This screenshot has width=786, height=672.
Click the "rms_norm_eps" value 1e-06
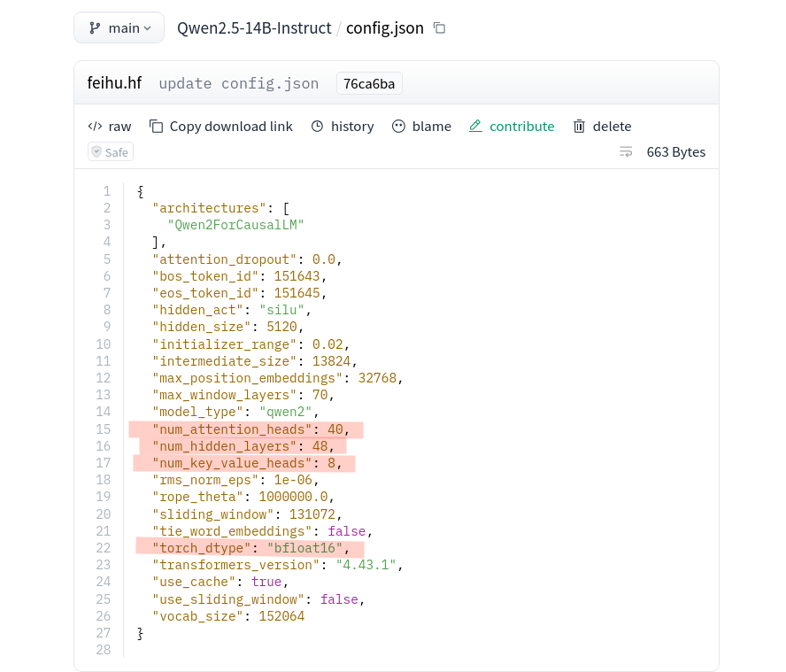(x=293, y=480)
